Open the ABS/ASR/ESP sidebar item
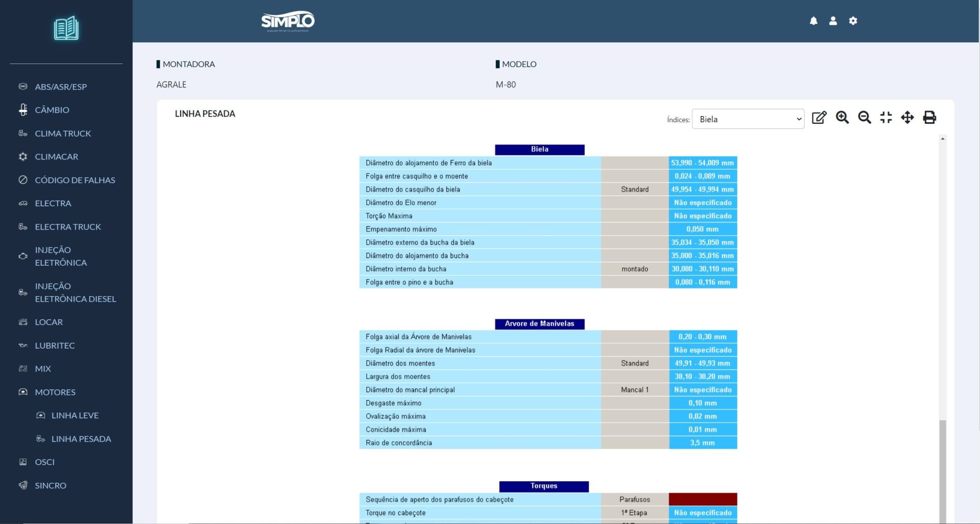The width and height of the screenshot is (980, 524). [x=60, y=87]
